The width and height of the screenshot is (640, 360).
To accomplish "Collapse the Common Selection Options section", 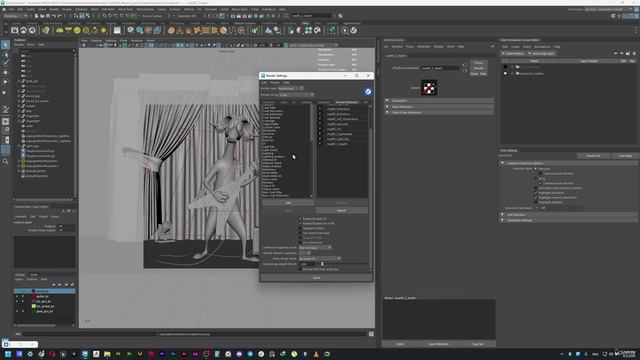I will pos(569,163).
